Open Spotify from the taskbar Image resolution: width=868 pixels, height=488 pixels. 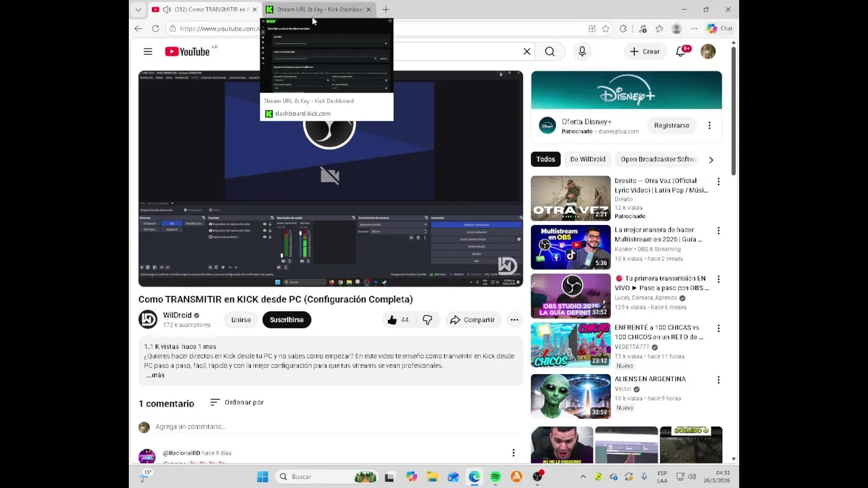coord(495,477)
